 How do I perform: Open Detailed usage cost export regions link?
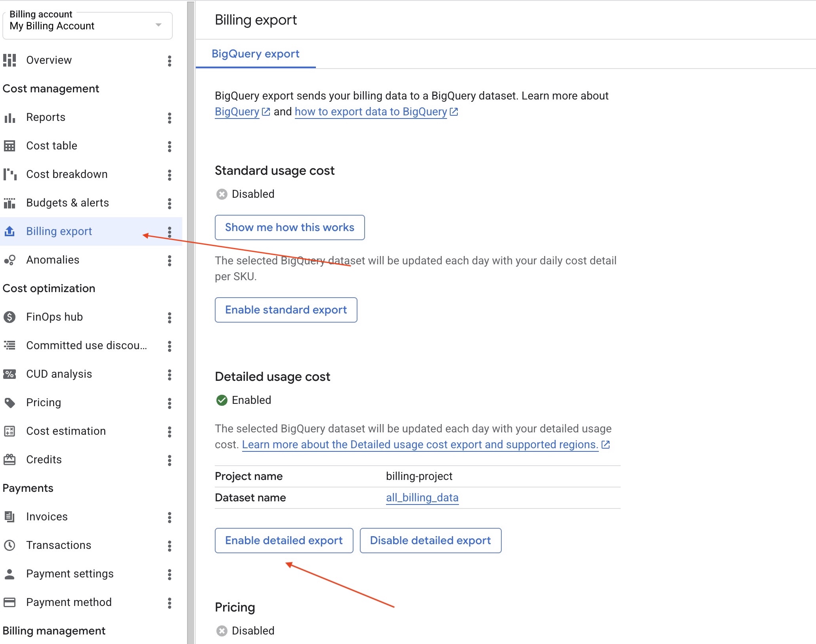tap(426, 445)
